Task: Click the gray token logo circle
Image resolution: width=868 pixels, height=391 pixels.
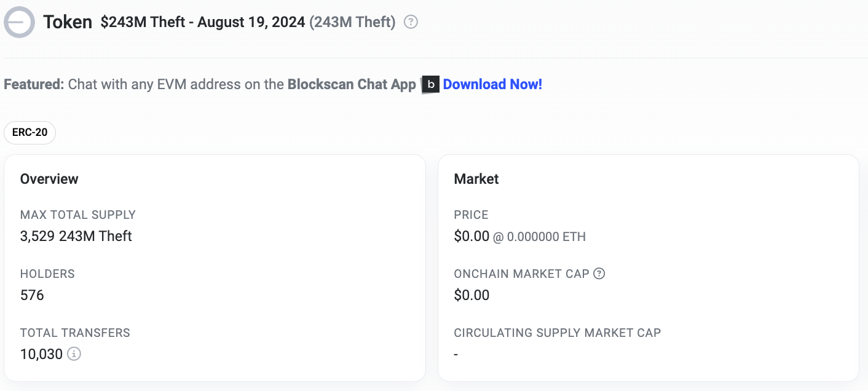Action: pyautogui.click(x=19, y=22)
